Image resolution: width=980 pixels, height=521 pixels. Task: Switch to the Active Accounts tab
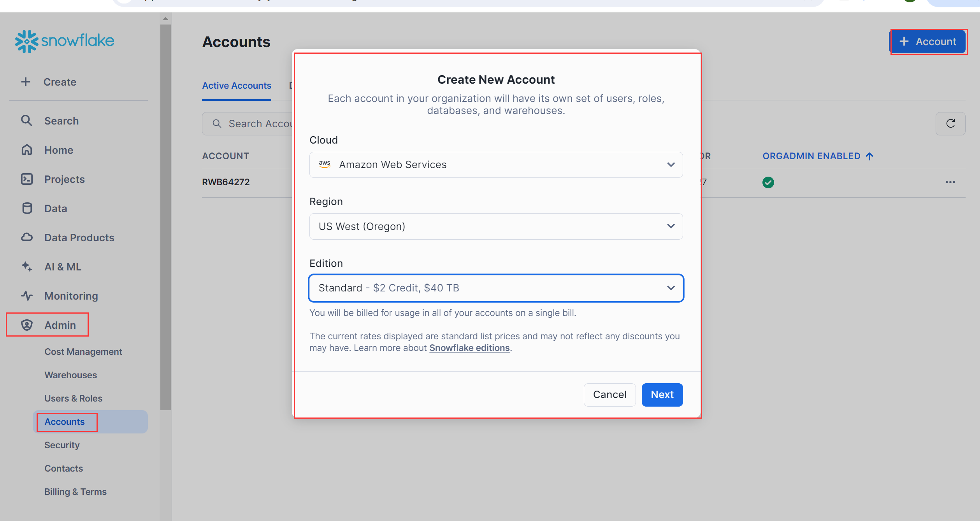(x=236, y=86)
